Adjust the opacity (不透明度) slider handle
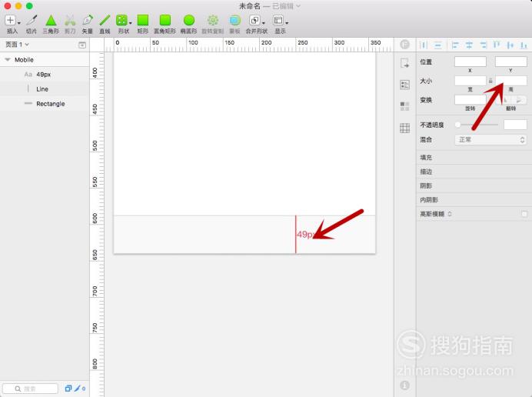The image size is (532, 397). [457, 125]
